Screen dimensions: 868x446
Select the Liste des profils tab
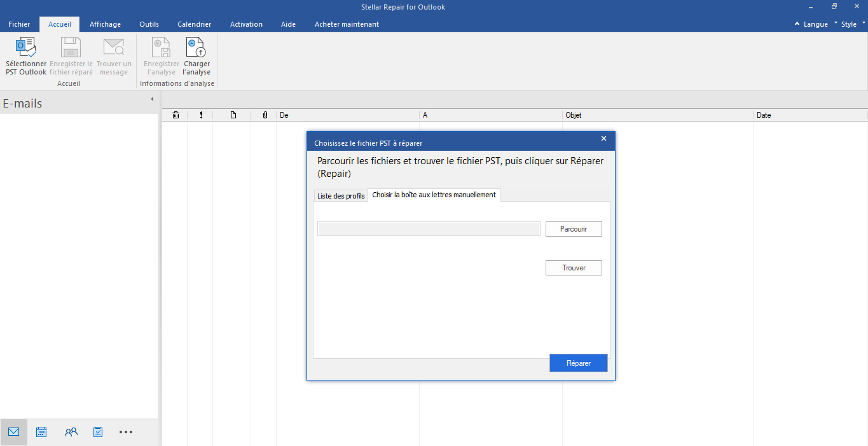[x=341, y=196]
